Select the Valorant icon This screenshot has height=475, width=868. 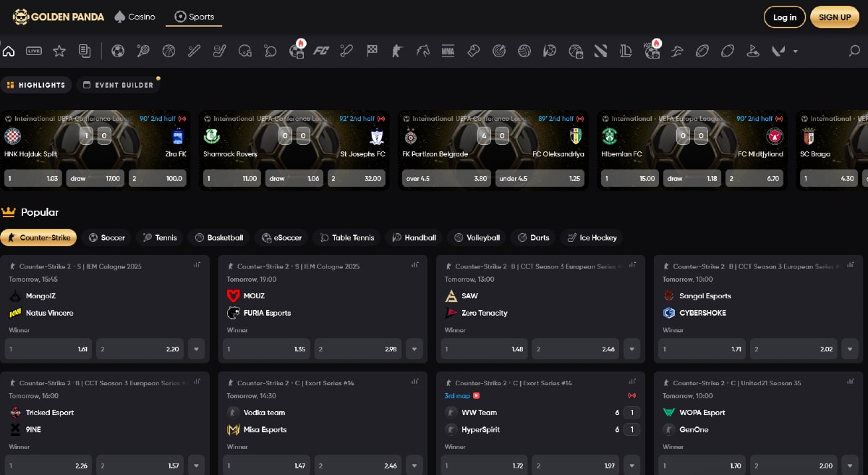[778, 51]
